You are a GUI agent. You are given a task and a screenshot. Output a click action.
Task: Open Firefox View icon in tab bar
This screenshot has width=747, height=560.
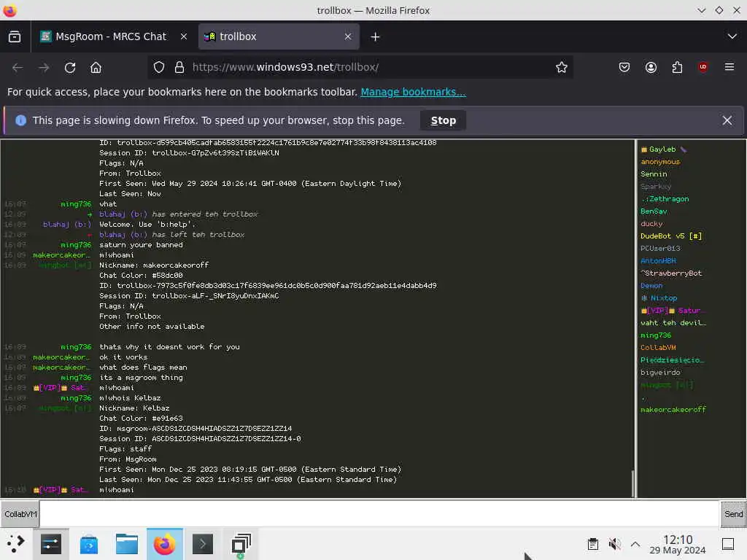[15, 36]
